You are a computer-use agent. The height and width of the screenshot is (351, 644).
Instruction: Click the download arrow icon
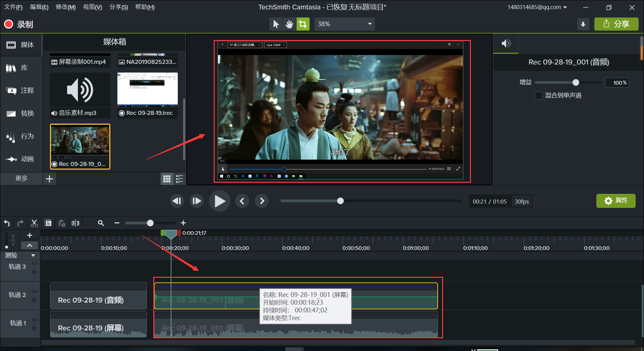tap(583, 24)
